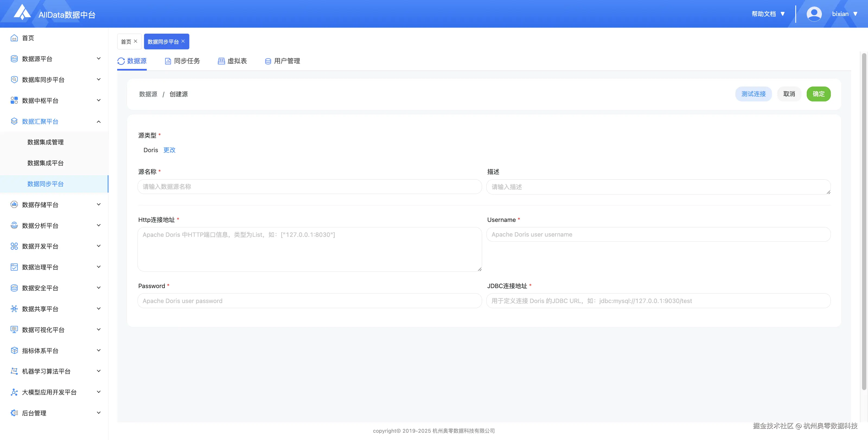
Task: Click the 数据可视化平台 monitor icon
Action: click(14, 330)
